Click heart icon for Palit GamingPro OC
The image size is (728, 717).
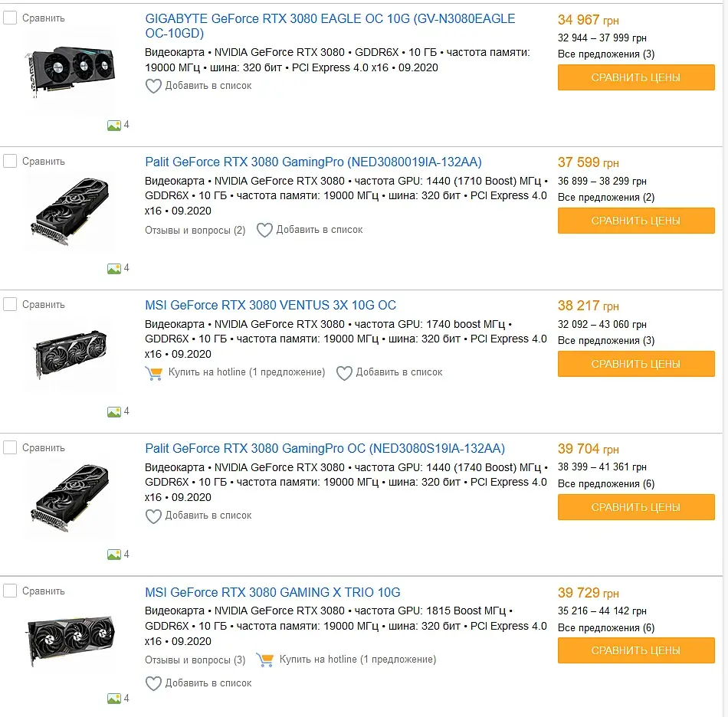pos(153,516)
